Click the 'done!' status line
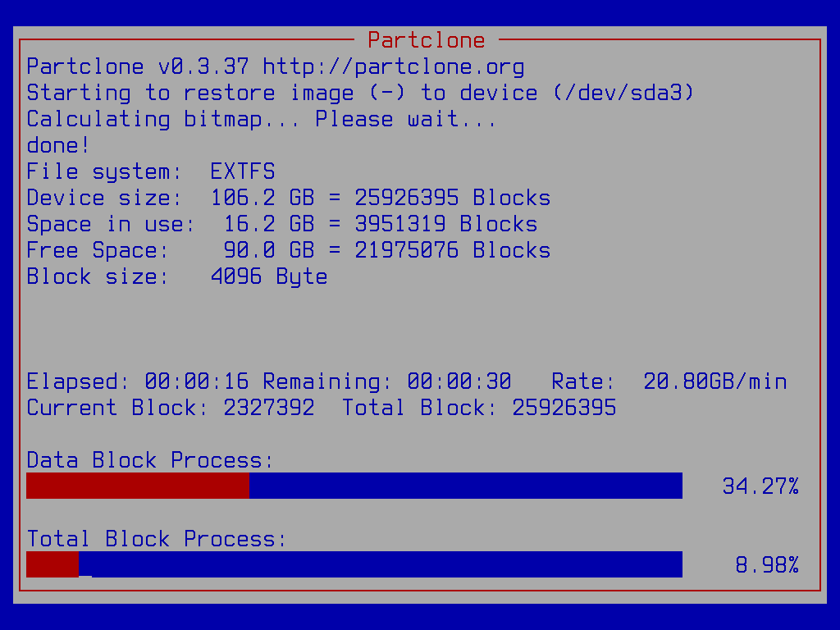The image size is (840, 630). click(x=58, y=145)
